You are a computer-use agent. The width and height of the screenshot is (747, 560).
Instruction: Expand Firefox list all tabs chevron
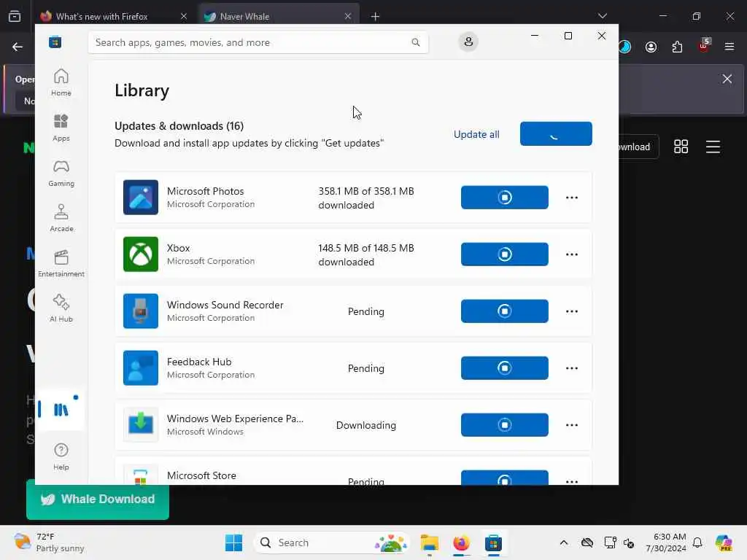(602, 16)
